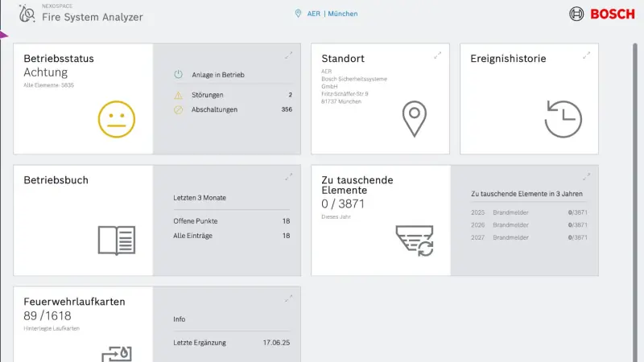Expand the Betriebsstatus card
The image size is (644, 362).
tap(288, 56)
